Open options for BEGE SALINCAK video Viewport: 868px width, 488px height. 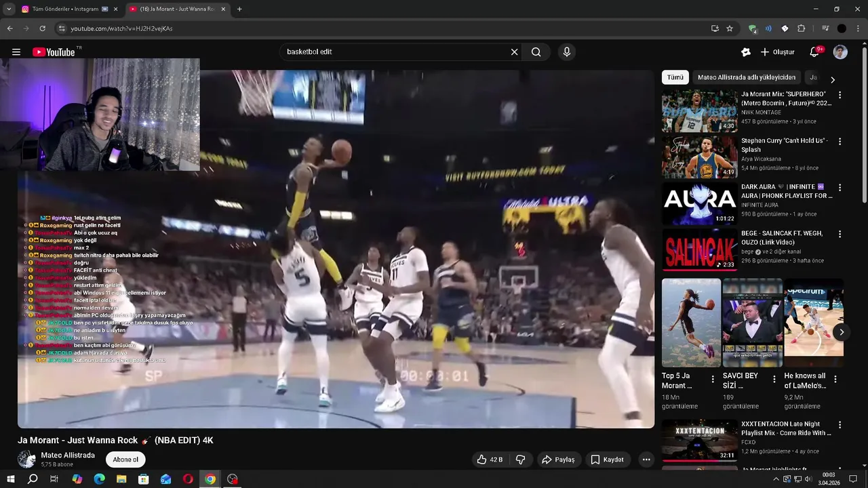click(x=840, y=234)
